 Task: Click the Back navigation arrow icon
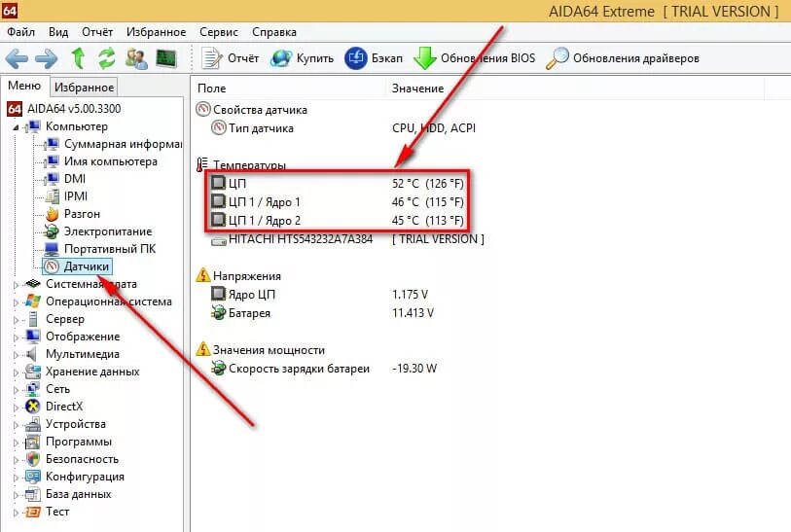(17, 58)
